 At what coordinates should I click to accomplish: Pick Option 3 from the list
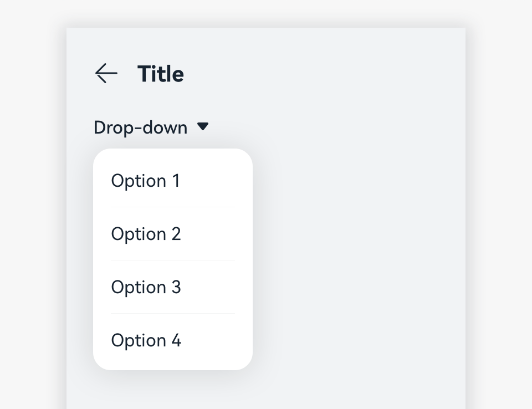146,287
